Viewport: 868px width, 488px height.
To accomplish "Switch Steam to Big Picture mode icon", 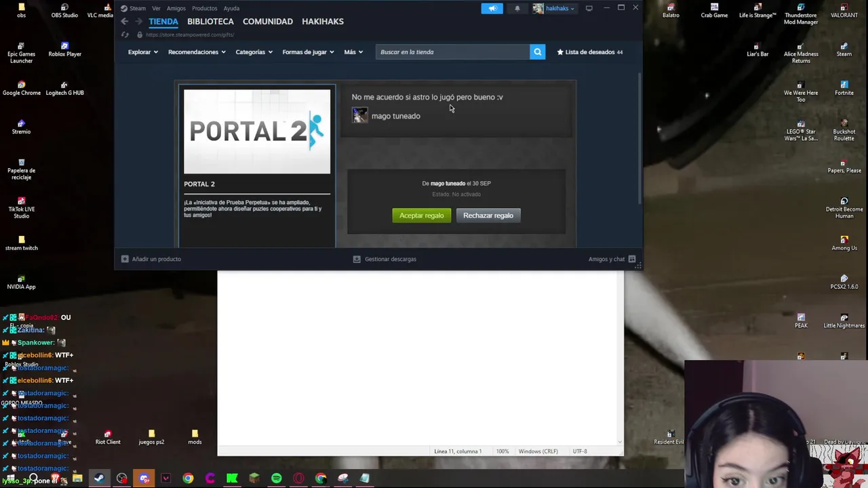I will (589, 8).
